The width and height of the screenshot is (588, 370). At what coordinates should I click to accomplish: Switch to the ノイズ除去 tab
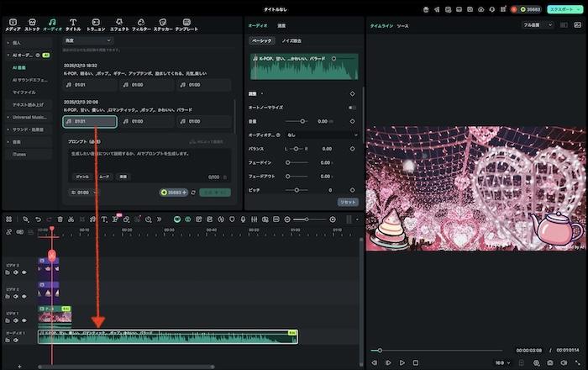click(291, 41)
